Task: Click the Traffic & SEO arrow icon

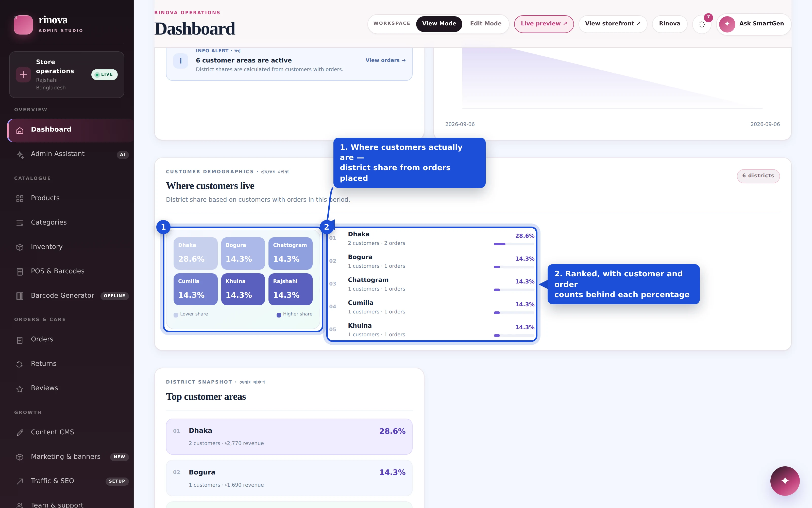Action: point(20,482)
